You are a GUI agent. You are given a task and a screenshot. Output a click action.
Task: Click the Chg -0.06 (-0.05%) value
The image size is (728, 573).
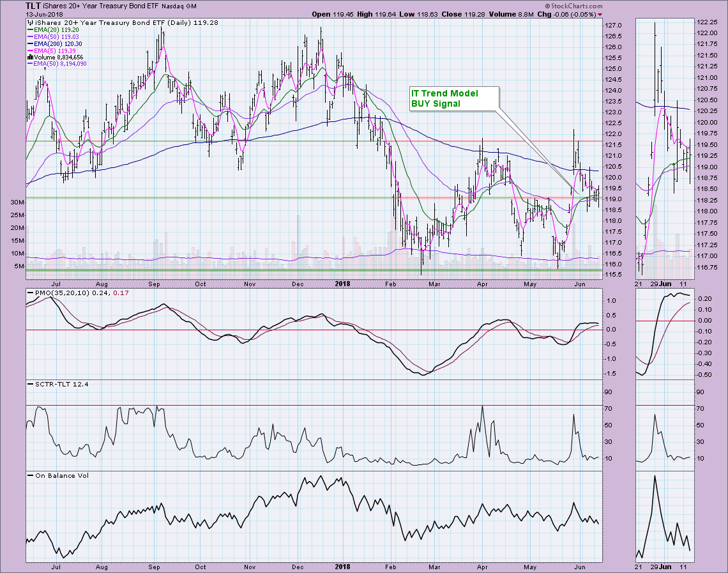(x=566, y=15)
